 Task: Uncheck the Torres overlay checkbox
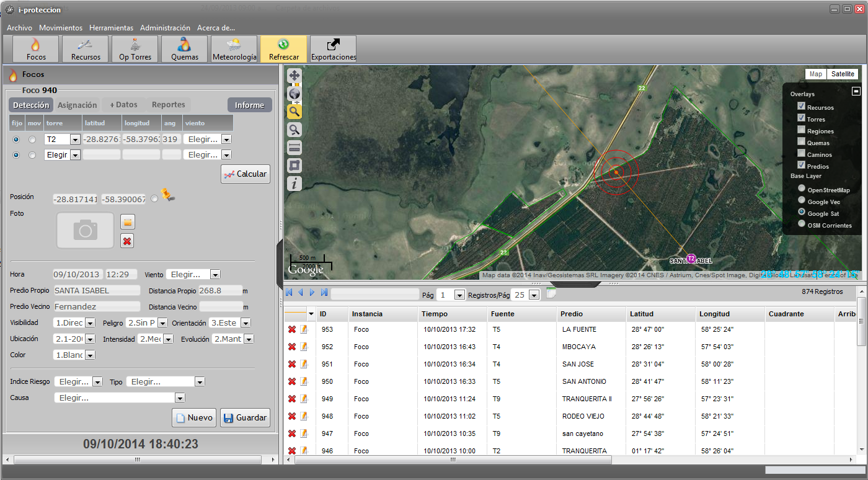point(801,118)
